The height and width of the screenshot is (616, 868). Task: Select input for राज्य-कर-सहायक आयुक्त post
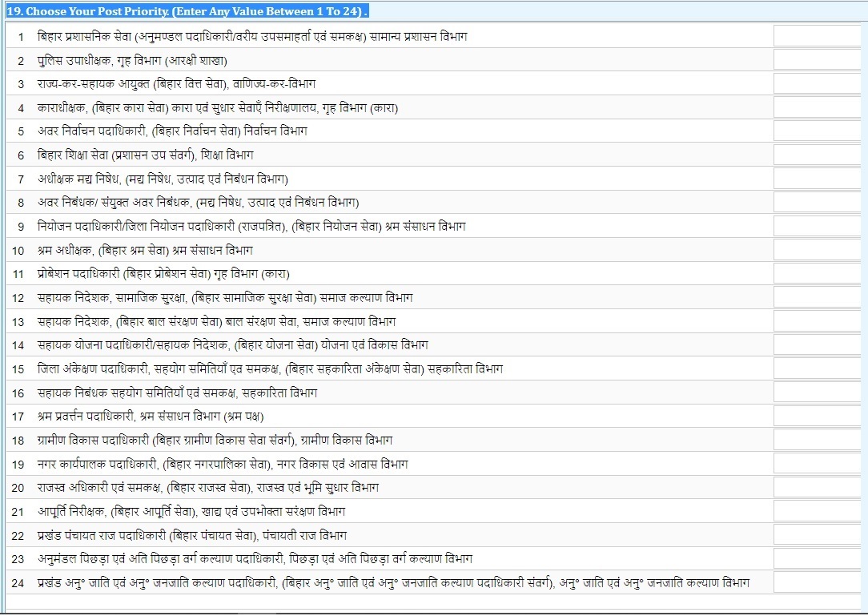816,84
